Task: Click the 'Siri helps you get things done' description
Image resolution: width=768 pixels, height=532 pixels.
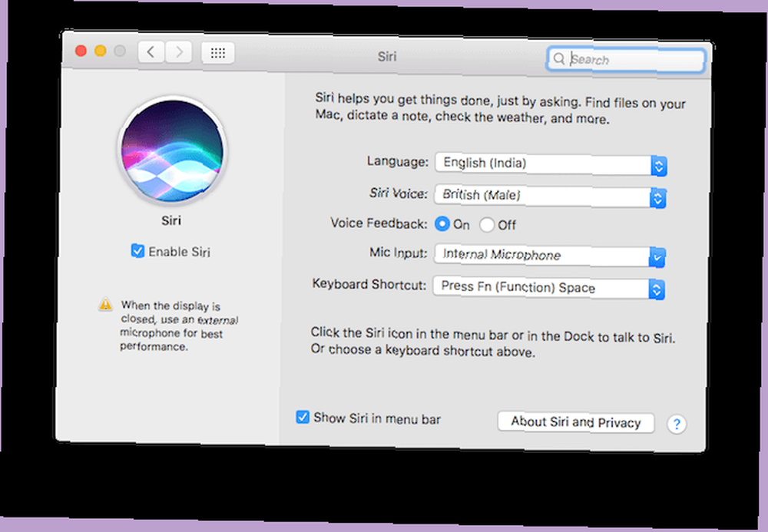Action: coord(500,109)
